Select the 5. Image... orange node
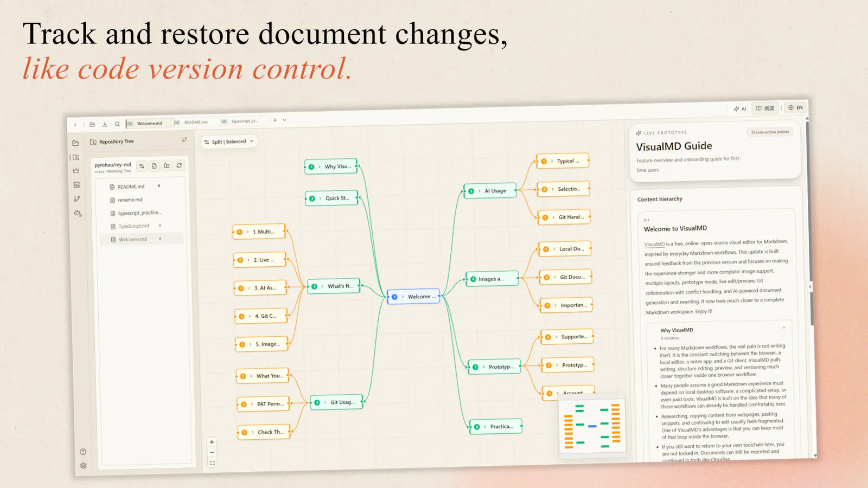868x488 pixels. 262,344
